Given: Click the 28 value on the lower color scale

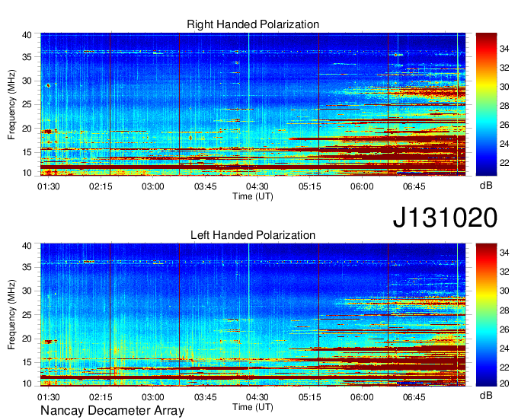Looking at the screenshot, I should click(x=504, y=310).
